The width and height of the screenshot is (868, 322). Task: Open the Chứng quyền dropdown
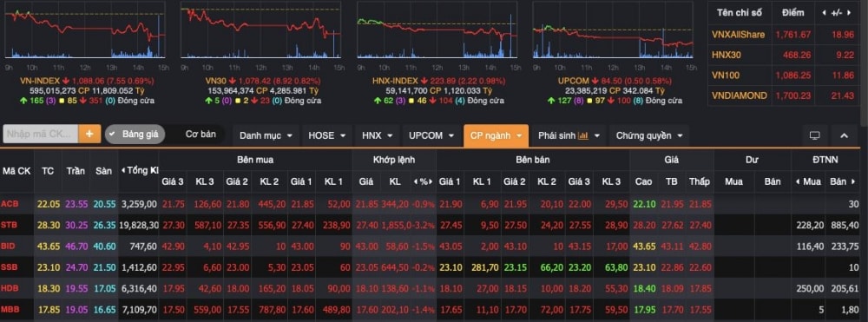648,135
